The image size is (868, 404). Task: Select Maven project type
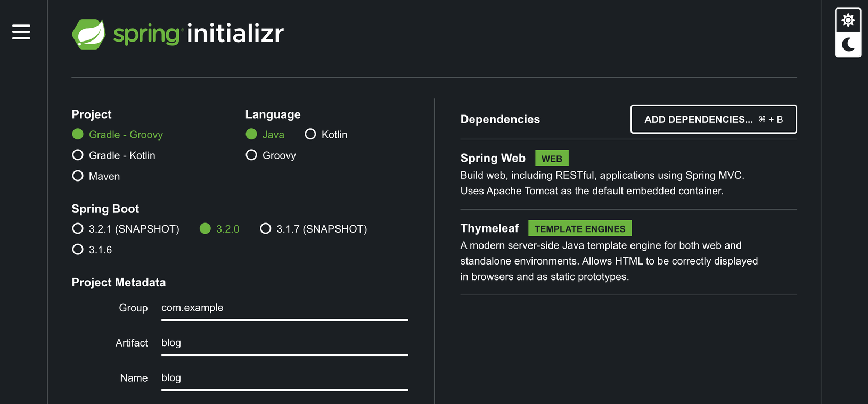(96, 176)
